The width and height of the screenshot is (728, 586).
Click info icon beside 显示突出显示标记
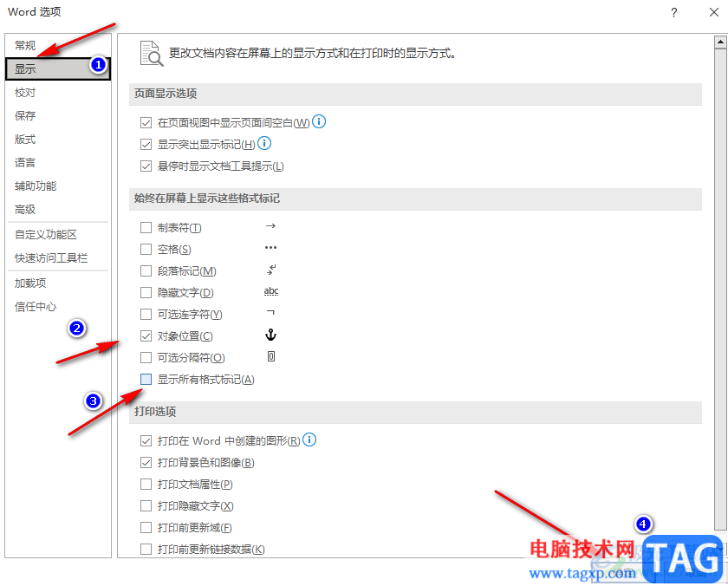tap(264, 144)
